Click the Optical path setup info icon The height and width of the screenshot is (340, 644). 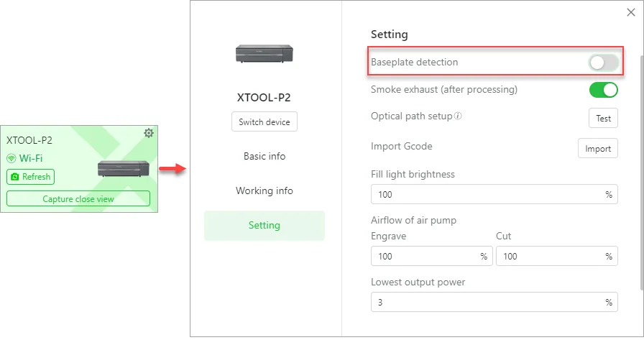click(458, 116)
